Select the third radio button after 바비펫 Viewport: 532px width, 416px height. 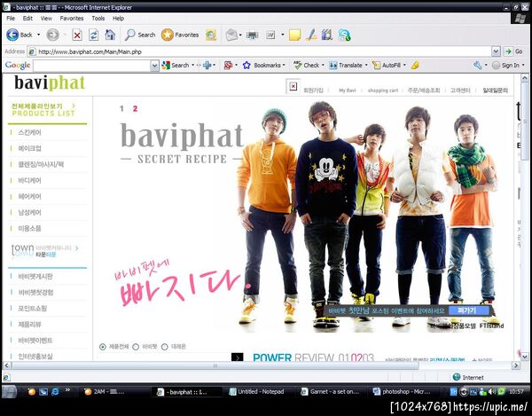(x=165, y=347)
